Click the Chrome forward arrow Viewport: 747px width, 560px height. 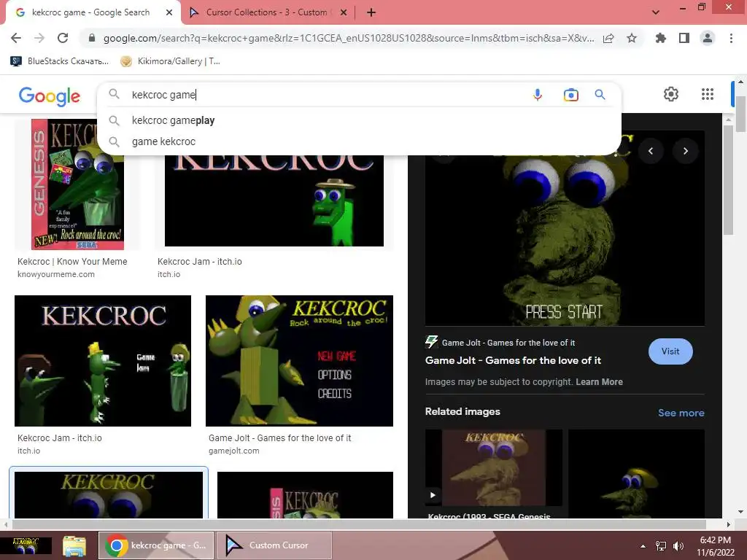click(x=39, y=38)
